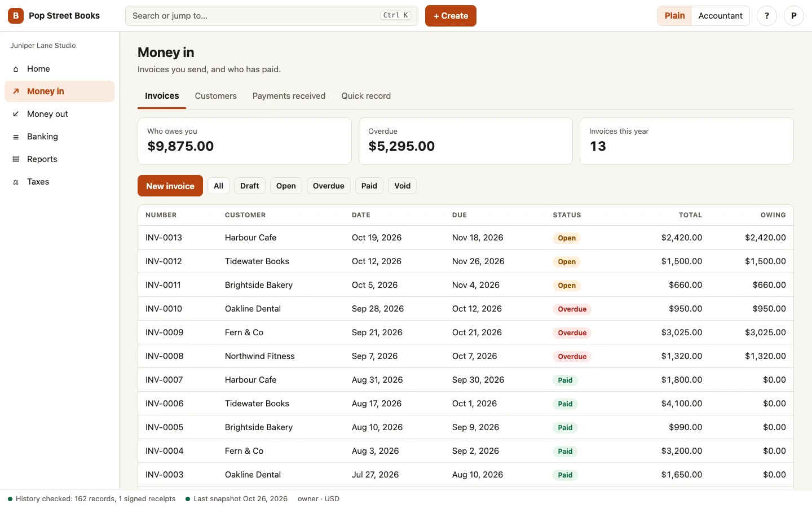Open invoice INV-0010
The height and width of the screenshot is (508, 812).
pos(466,309)
